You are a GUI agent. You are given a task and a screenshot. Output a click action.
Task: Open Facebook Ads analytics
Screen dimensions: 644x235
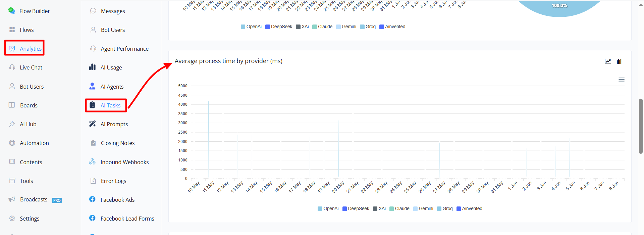(x=112, y=200)
